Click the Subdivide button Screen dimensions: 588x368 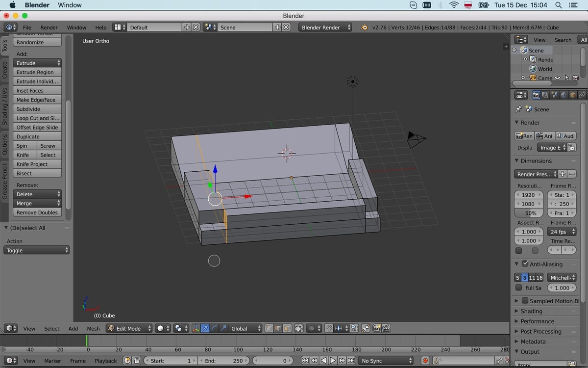pyautogui.click(x=37, y=108)
